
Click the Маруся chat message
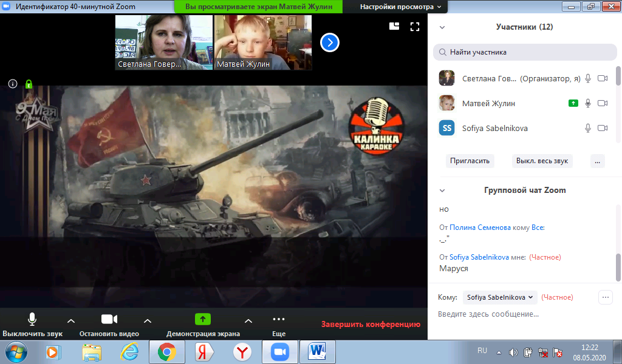click(x=454, y=269)
